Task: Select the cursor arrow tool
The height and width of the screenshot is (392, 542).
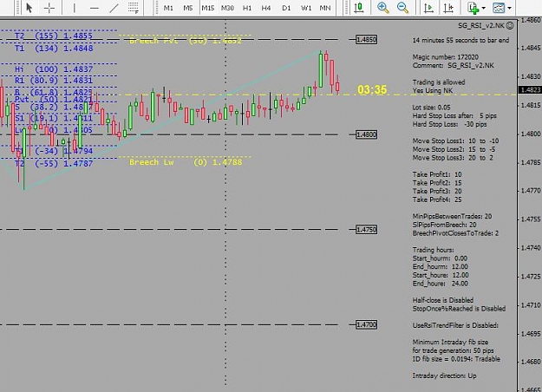Action: 29,8
